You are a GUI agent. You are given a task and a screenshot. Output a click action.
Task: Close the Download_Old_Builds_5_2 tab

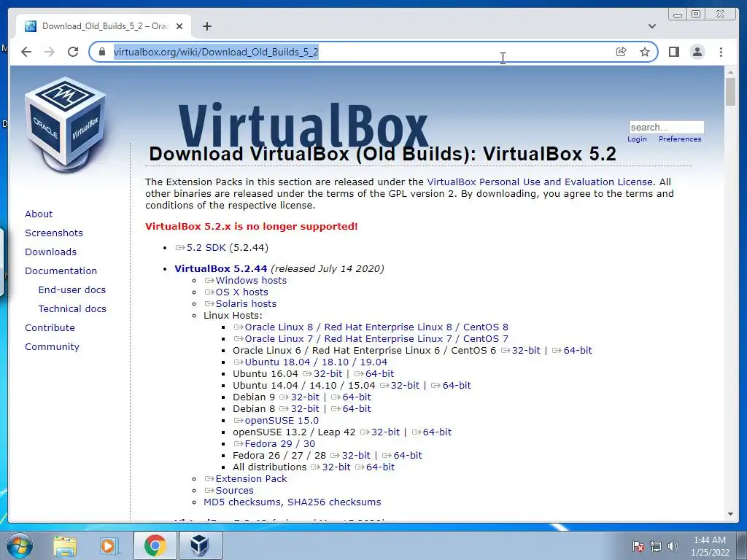tap(179, 26)
